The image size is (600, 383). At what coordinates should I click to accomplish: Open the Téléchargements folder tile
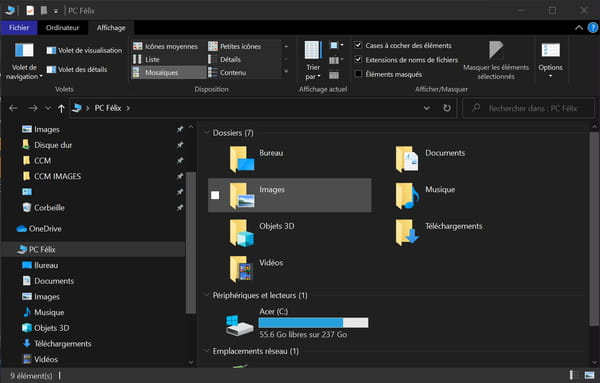pyautogui.click(x=455, y=232)
